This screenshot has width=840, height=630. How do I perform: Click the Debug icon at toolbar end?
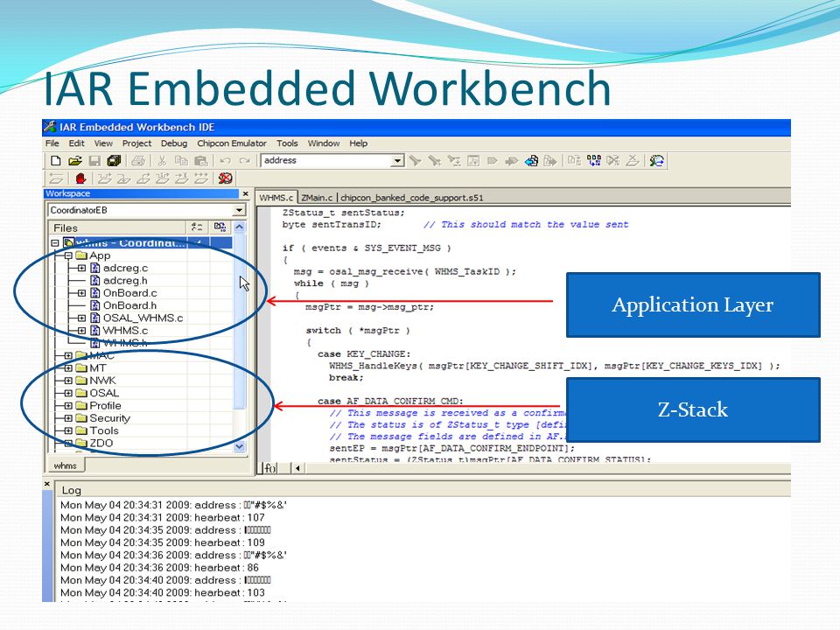tap(657, 161)
